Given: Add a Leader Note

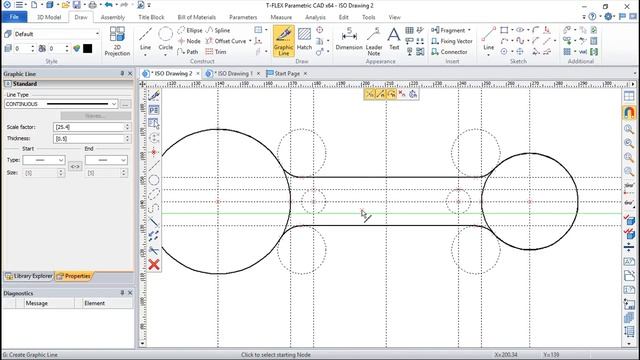Looking at the screenshot, I should [374, 41].
